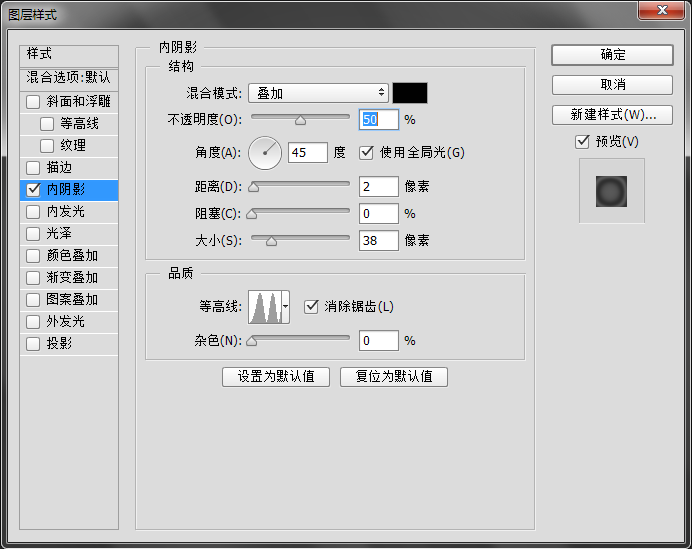Check the 外发光 style checkbox
The width and height of the screenshot is (692, 549).
click(x=33, y=322)
